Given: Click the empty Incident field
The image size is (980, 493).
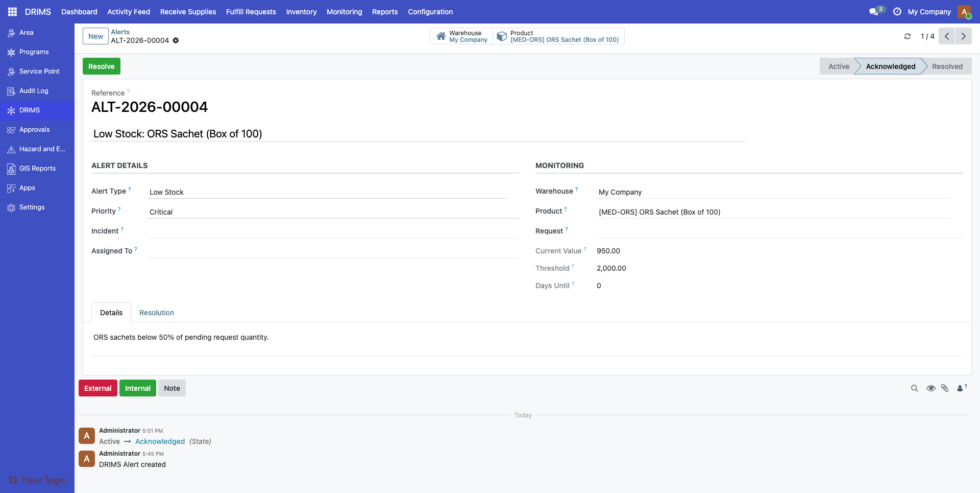Looking at the screenshot, I should point(333,231).
